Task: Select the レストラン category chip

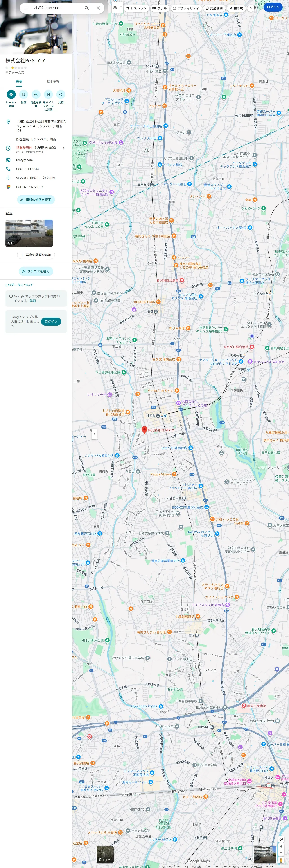Action: 136,8
